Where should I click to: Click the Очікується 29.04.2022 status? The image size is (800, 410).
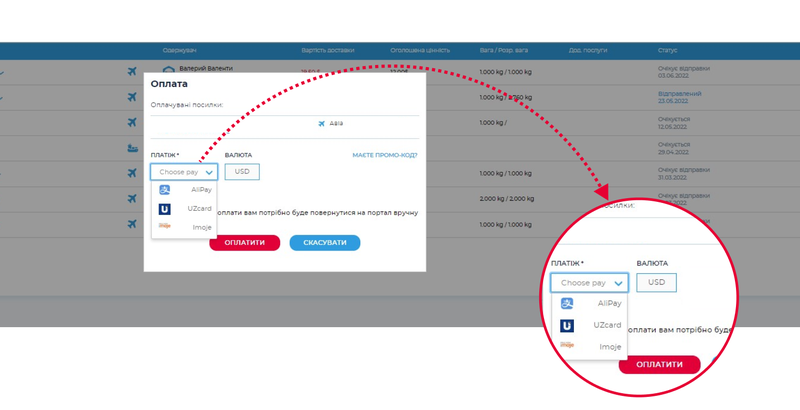click(x=673, y=148)
